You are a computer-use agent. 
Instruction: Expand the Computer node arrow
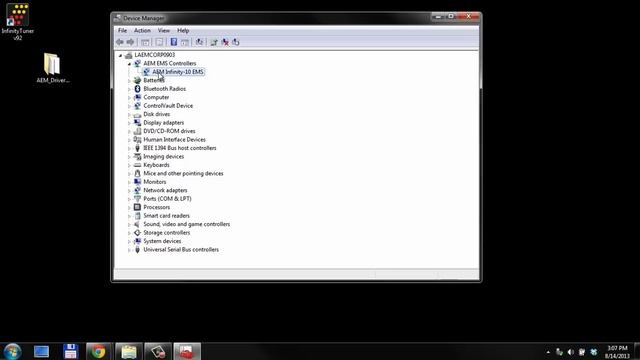[129, 98]
